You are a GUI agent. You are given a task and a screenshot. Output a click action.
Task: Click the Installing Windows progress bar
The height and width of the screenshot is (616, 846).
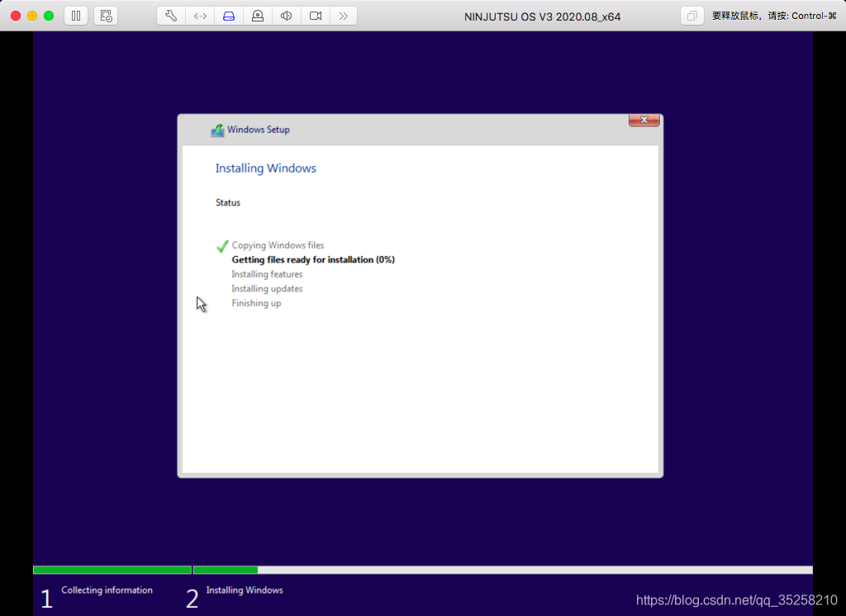[x=503, y=570]
